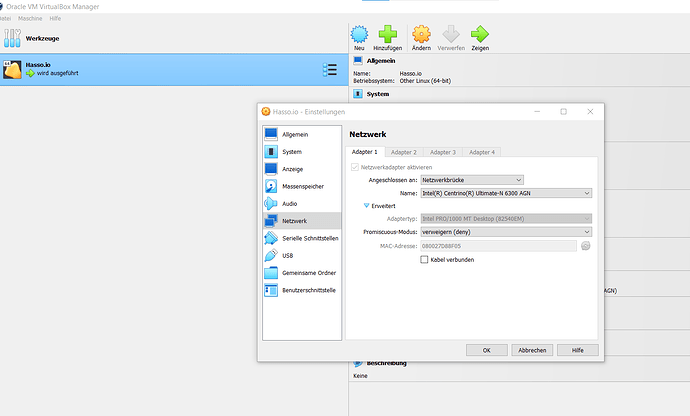Click the Zeigen green arrow icon
Image resolution: width=690 pixels, height=416 pixels.
480,34
